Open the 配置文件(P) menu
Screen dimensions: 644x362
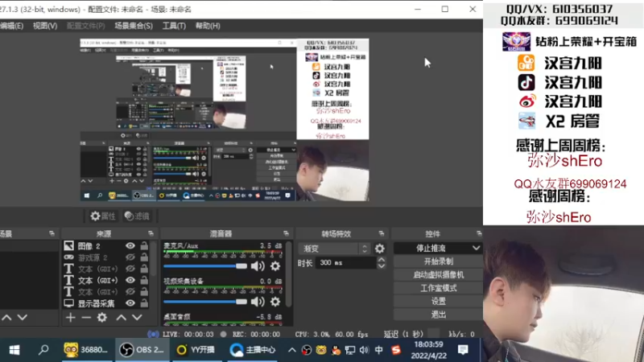click(86, 26)
